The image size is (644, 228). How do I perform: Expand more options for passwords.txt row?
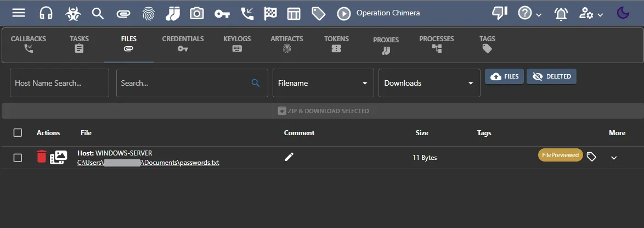click(614, 158)
